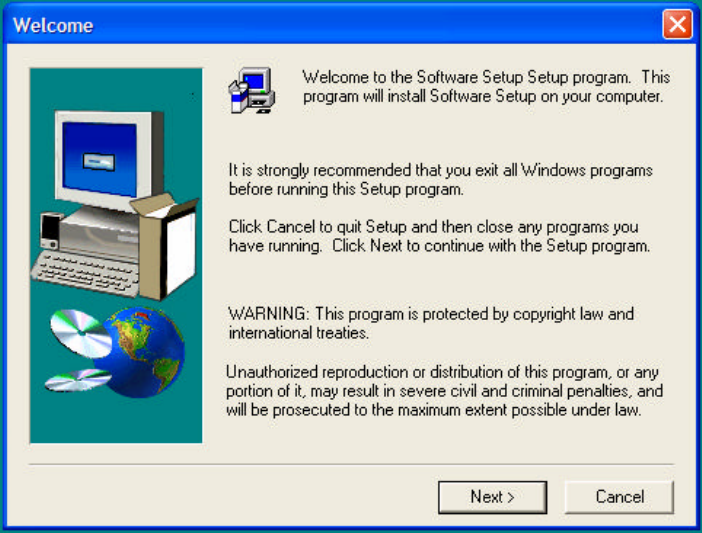Click the 'Welcome to the Software Setup' paragraph

click(x=486, y=86)
